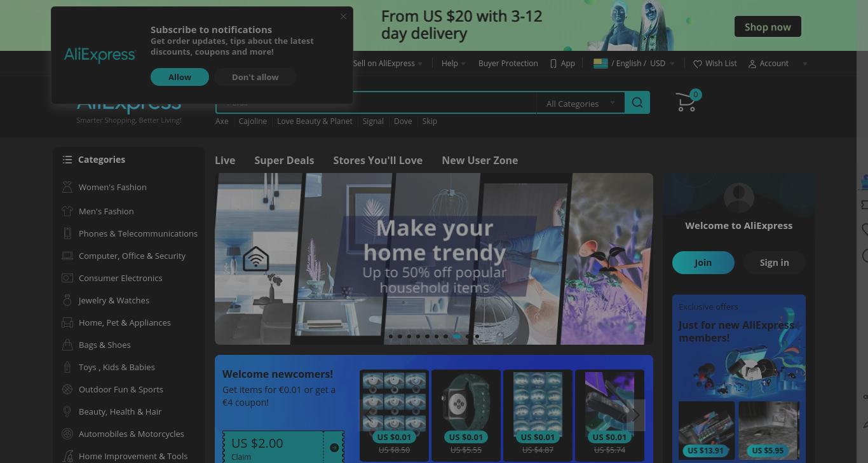Image resolution: width=868 pixels, height=463 pixels.
Task: Click Toys, Kids & Babies icon
Action: point(67,367)
